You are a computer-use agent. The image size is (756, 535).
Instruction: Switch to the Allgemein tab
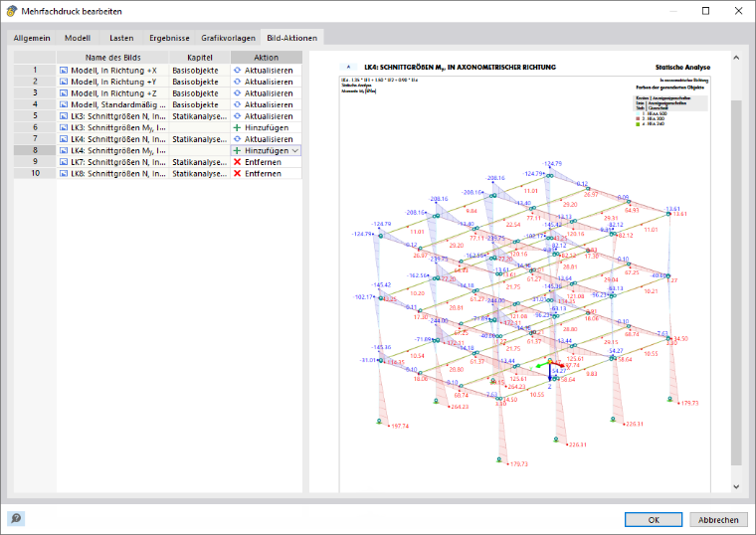click(x=32, y=38)
